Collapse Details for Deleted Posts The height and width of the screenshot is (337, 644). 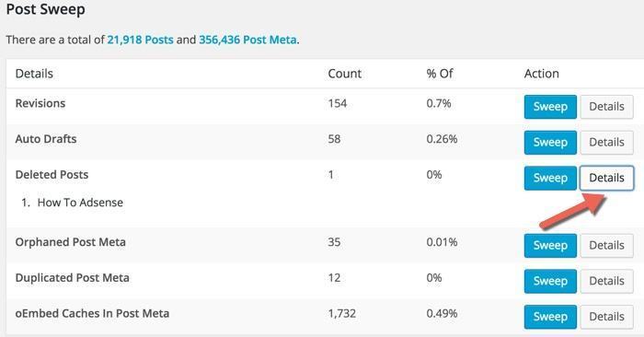click(606, 178)
